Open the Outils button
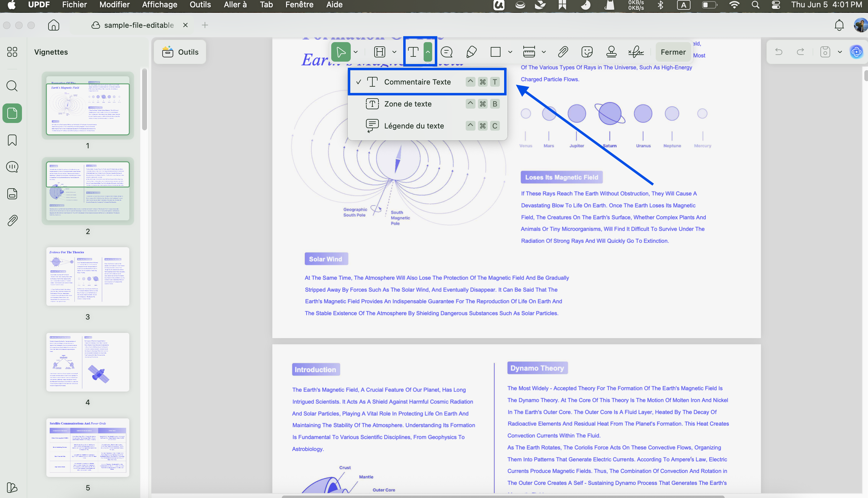Screen dimensions: 868x498 [180, 52]
